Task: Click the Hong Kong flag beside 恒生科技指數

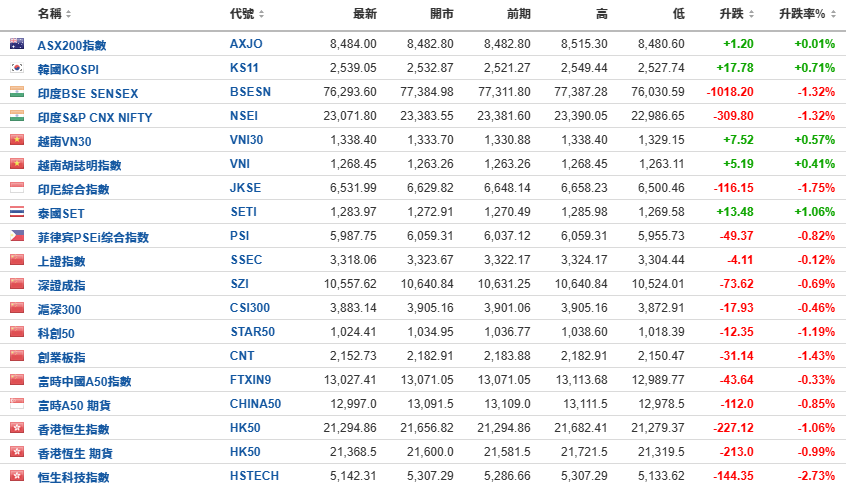Action: click(x=17, y=476)
